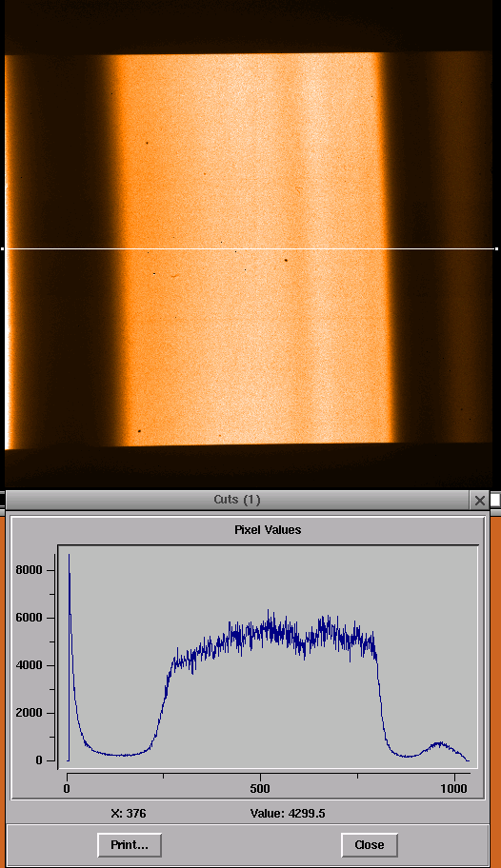Click the Value: 4299.5 readout

pyautogui.click(x=288, y=813)
